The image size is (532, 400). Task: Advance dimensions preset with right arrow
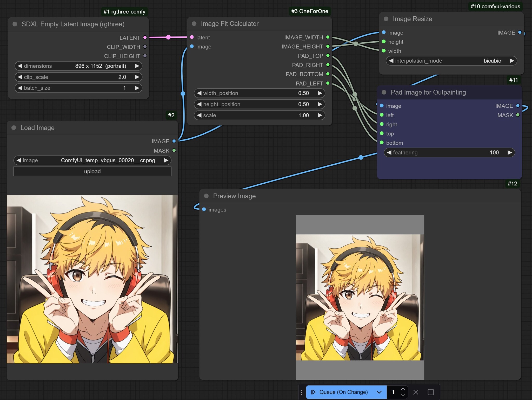137,66
